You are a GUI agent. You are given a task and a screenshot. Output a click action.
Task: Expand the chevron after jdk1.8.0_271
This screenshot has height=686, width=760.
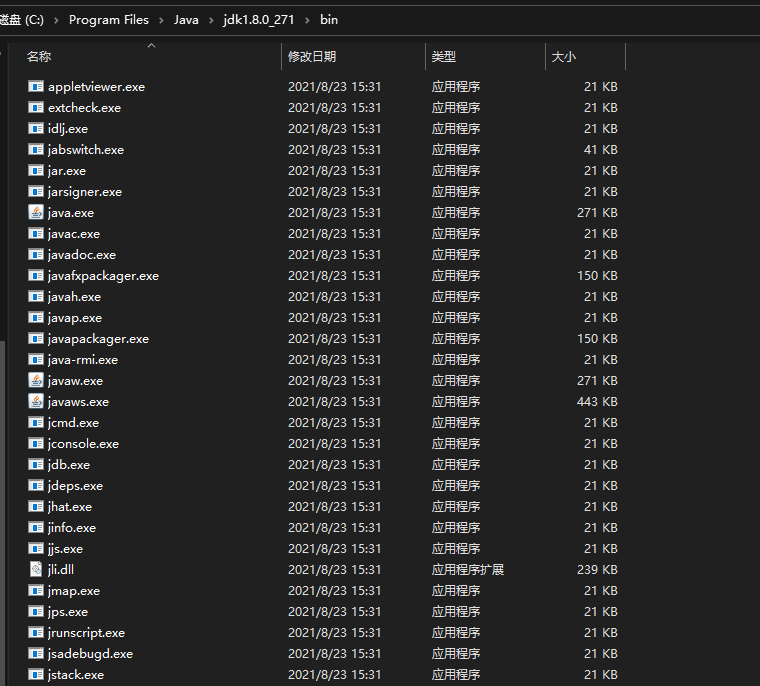pyautogui.click(x=305, y=19)
